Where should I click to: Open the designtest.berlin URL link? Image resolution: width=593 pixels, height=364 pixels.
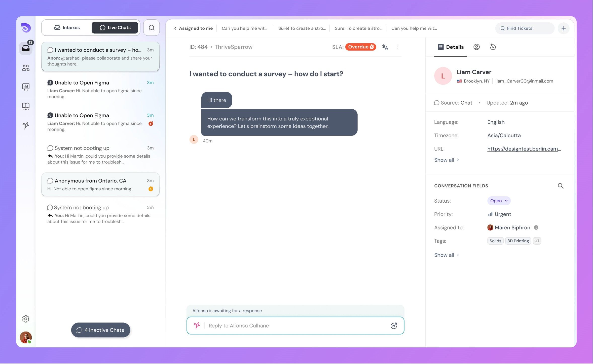(x=524, y=149)
